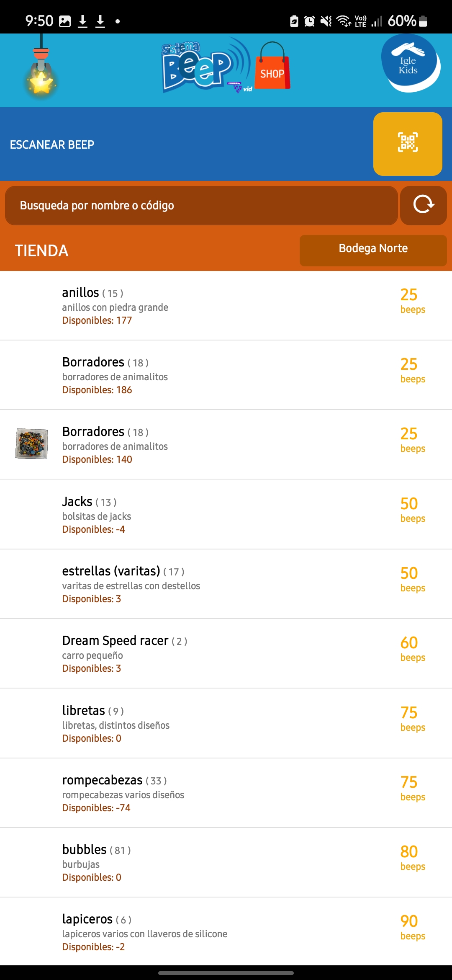
Task: Open the Igle Kids logo
Action: [x=410, y=63]
